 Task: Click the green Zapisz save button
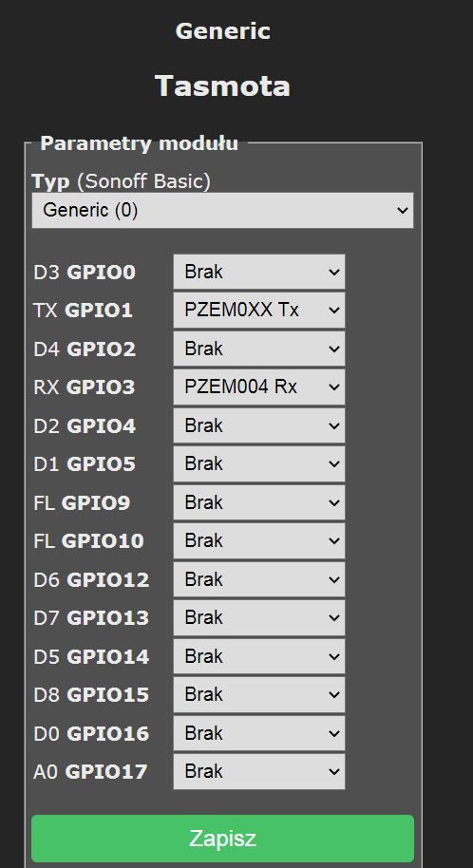coord(222,839)
